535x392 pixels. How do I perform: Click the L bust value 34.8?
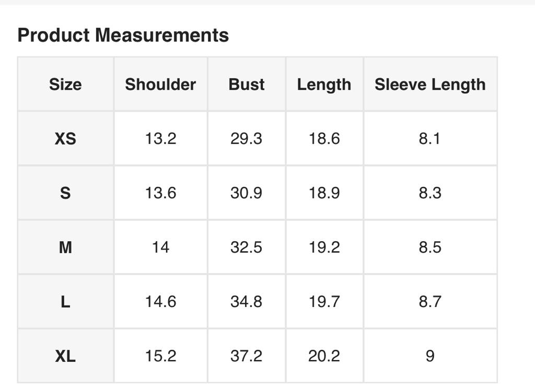[x=247, y=302]
